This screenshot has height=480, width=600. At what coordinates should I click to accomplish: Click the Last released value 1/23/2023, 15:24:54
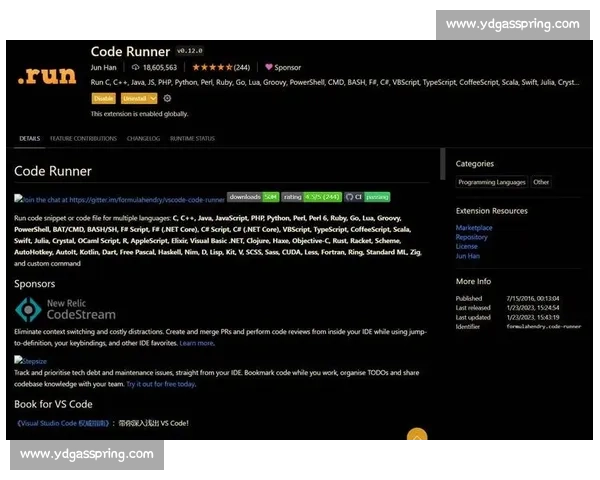[x=533, y=308]
